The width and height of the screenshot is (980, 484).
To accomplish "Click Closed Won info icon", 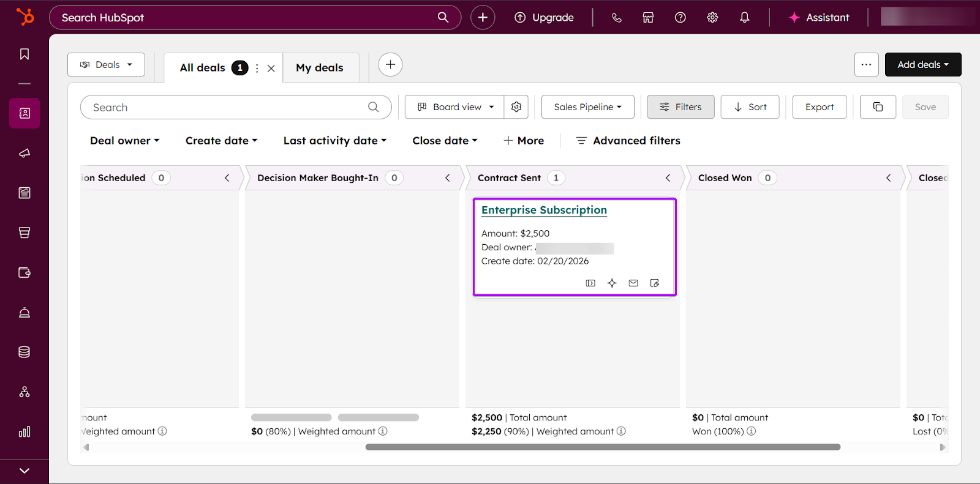I will [x=751, y=431].
